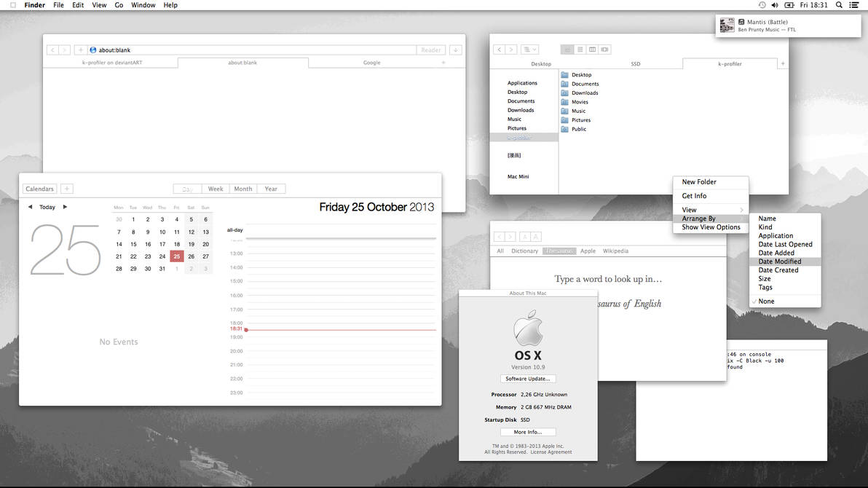The width and height of the screenshot is (868, 488).
Task: Select the Dictionary source tab
Action: point(524,251)
